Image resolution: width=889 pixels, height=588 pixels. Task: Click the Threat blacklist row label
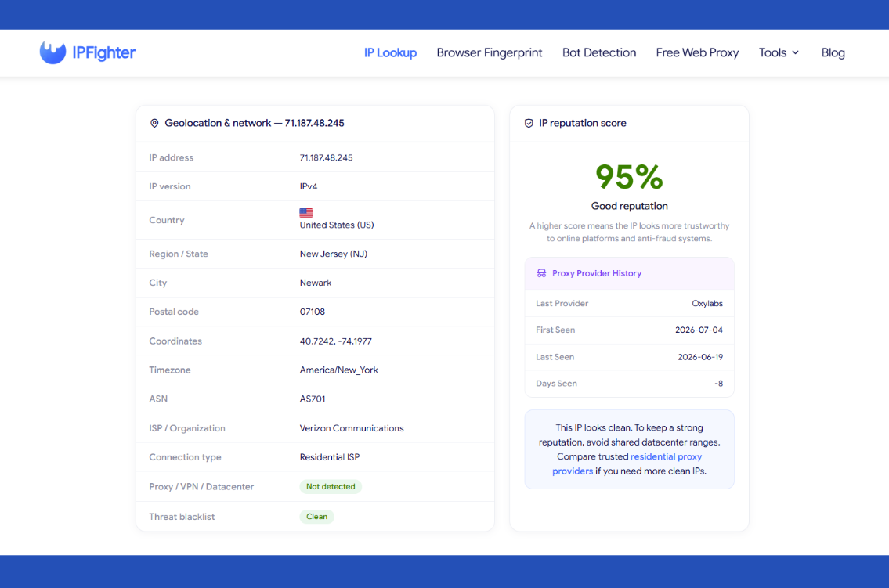182,517
